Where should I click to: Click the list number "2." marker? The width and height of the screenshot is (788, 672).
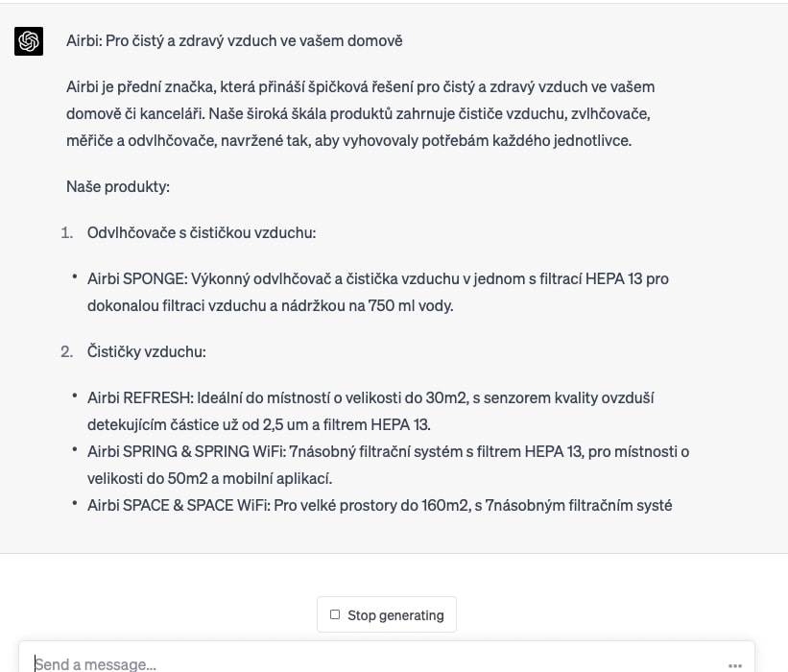[x=66, y=351]
